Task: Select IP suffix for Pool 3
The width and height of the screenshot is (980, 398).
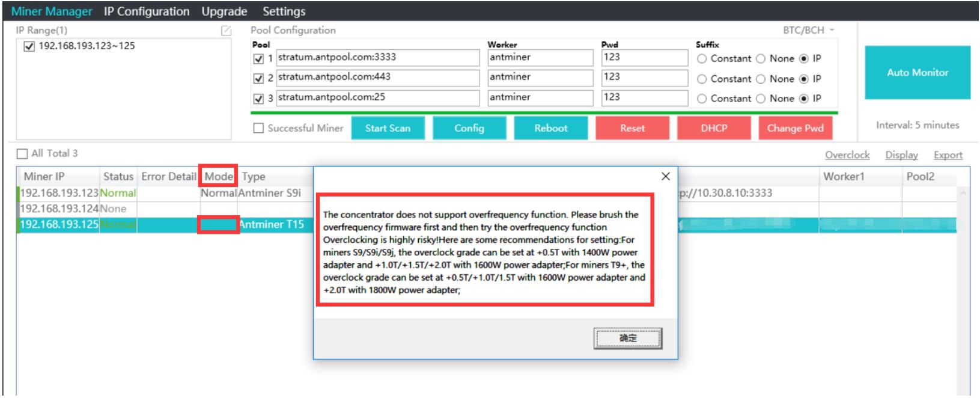Action: [x=804, y=99]
